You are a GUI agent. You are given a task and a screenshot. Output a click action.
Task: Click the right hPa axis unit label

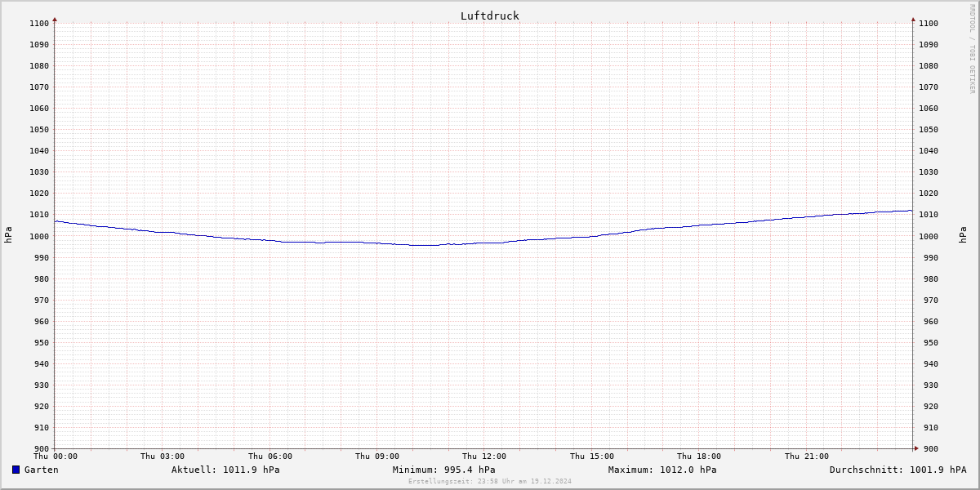[x=964, y=235]
